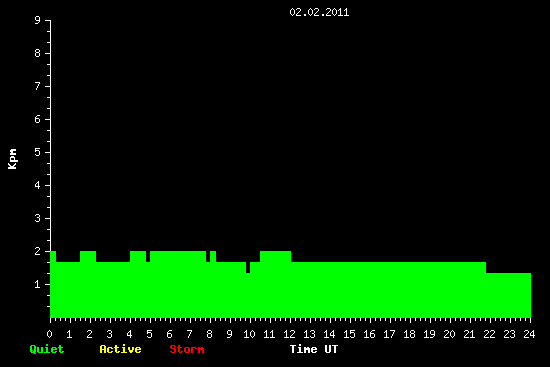This screenshot has width=550, height=367.
Task: Click the Kp value 1 label
Action: click(x=38, y=284)
